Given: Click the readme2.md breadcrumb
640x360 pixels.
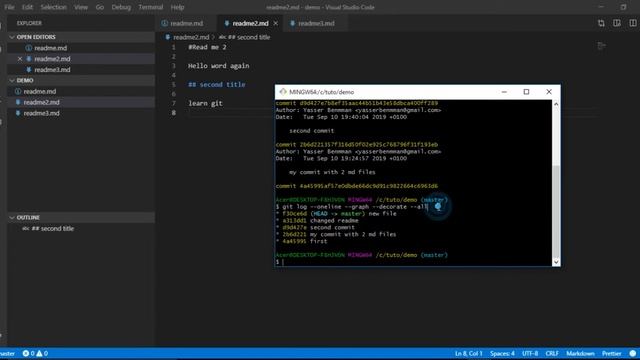Looking at the screenshot, I should (x=191, y=37).
